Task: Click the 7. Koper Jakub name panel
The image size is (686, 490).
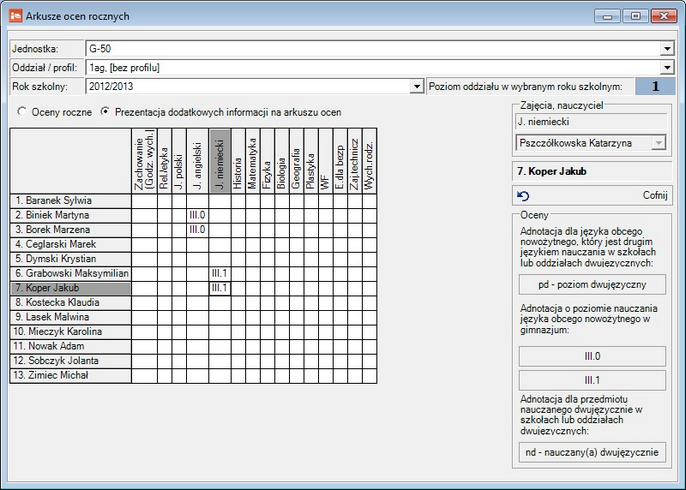Action: pyautogui.click(x=592, y=171)
